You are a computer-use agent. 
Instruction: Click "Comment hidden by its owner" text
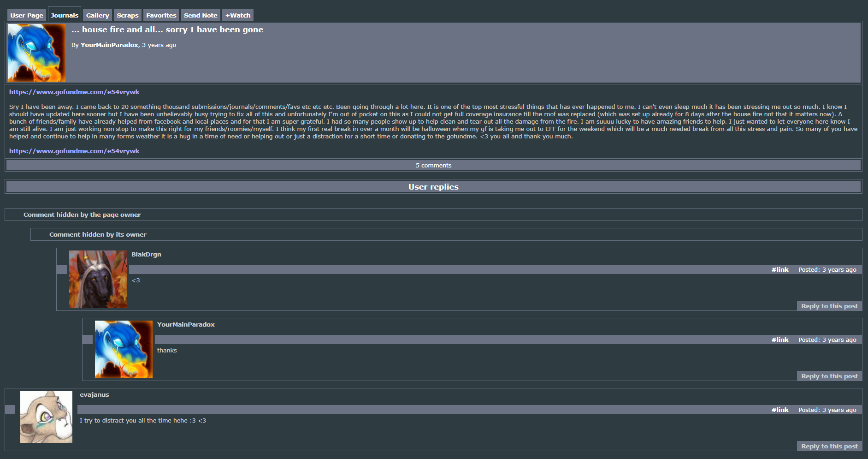98,234
